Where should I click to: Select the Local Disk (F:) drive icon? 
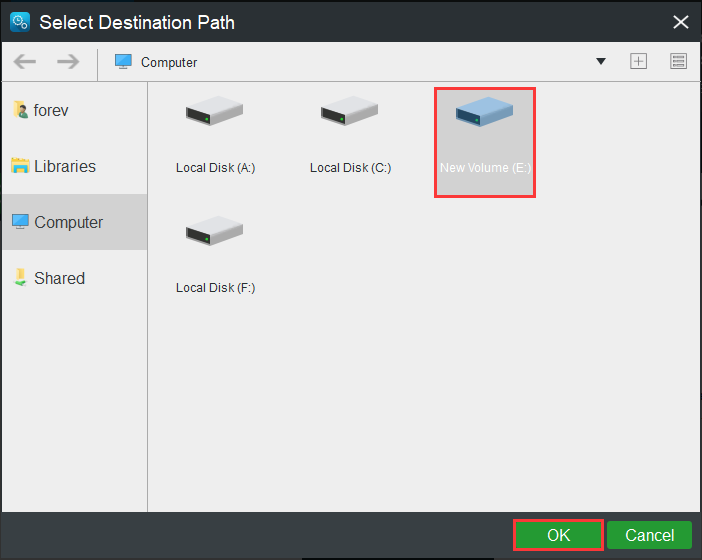point(215,233)
